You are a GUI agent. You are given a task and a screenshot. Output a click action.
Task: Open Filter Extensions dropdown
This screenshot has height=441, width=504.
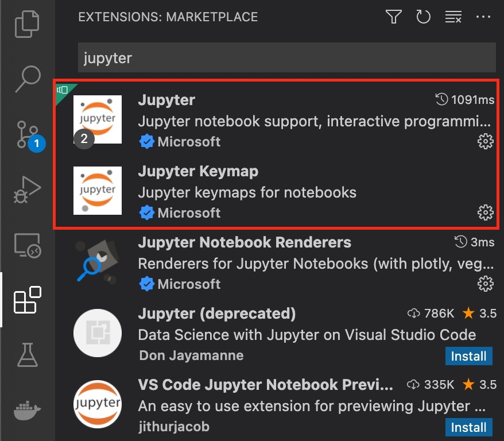(x=394, y=17)
